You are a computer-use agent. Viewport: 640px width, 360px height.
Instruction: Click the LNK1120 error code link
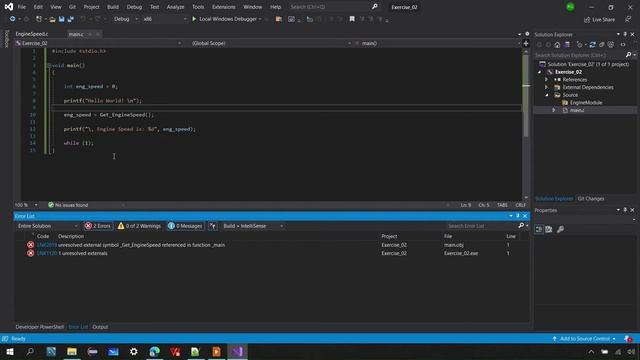click(x=47, y=253)
